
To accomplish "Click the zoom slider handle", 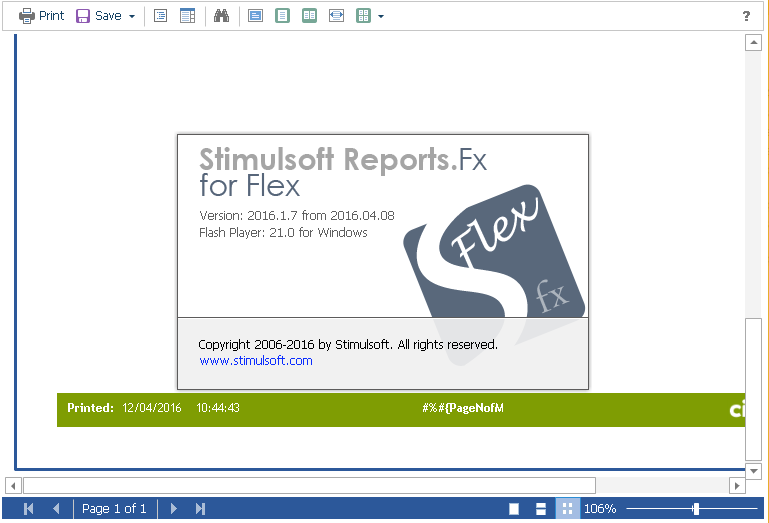I will (x=696, y=509).
